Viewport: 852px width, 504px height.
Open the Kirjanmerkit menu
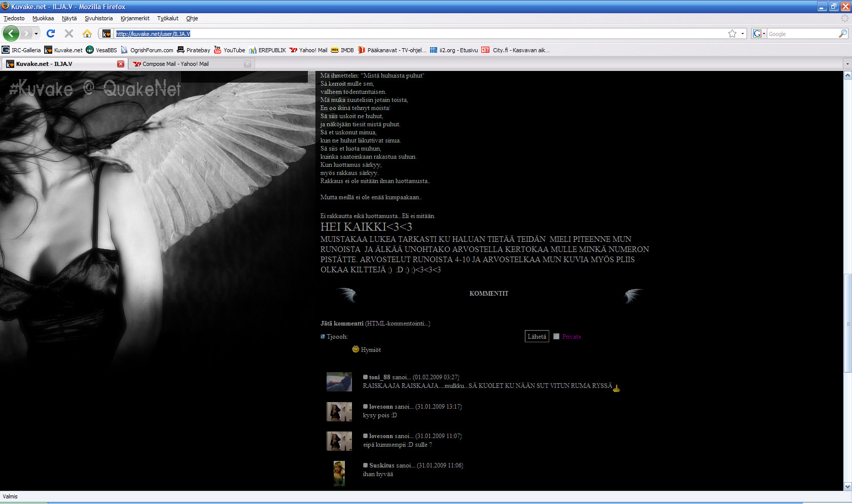(135, 18)
